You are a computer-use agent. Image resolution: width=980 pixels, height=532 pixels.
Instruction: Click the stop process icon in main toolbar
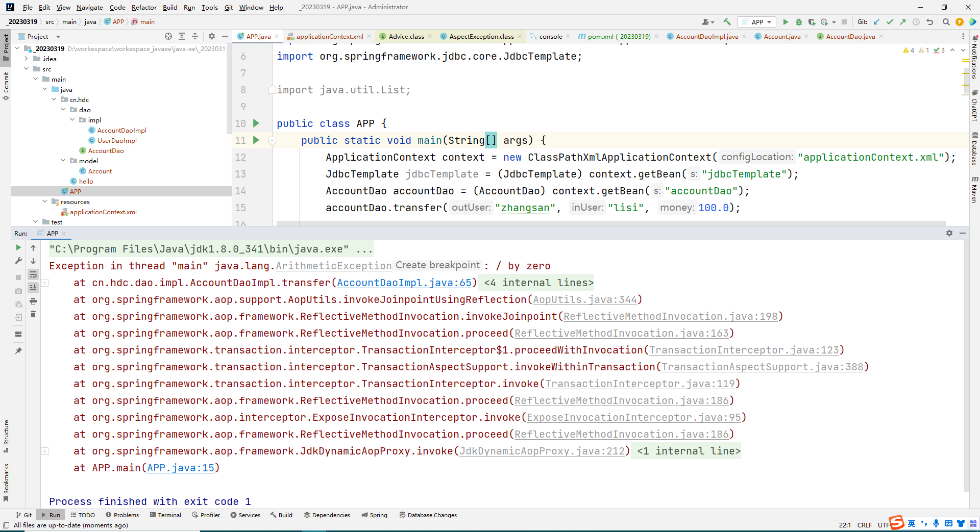point(844,22)
